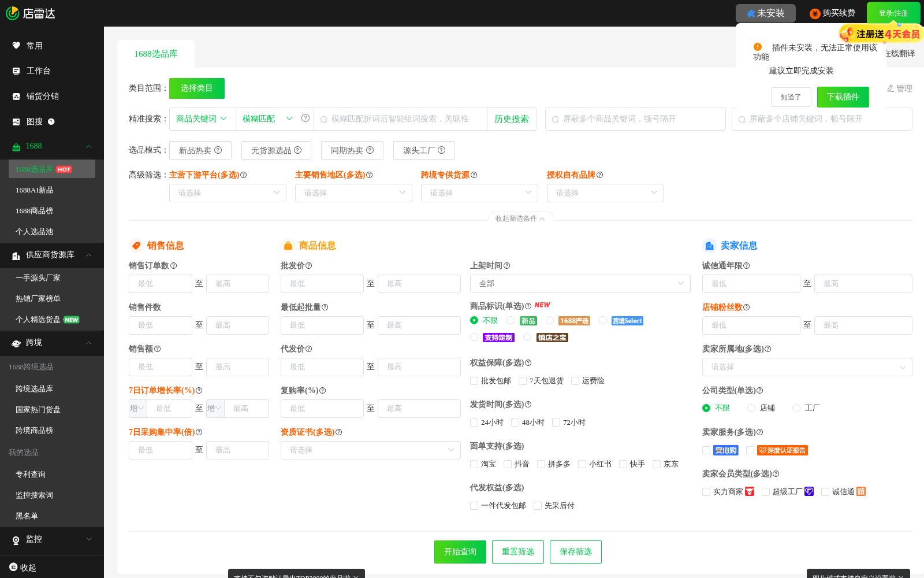Image resolution: width=924 pixels, height=578 pixels.
Task: Click help icon next to 主营下游平台
Action: (243, 175)
